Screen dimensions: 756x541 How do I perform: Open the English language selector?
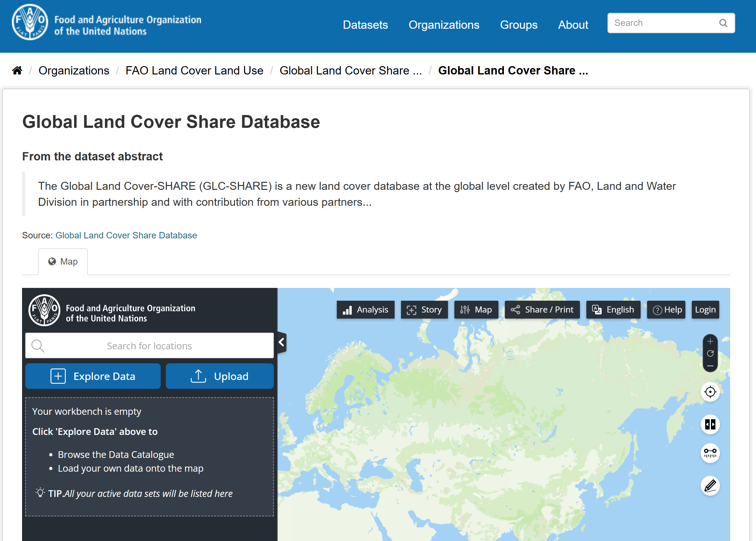613,310
